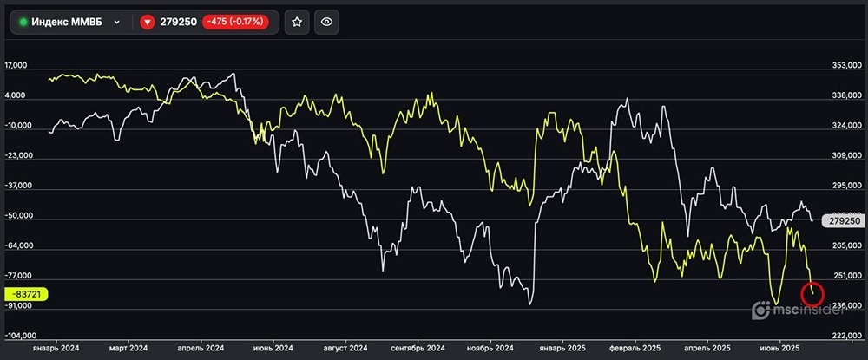Select январь 2024 on the time axis
The width and height of the screenshot is (868, 360).
55,347
